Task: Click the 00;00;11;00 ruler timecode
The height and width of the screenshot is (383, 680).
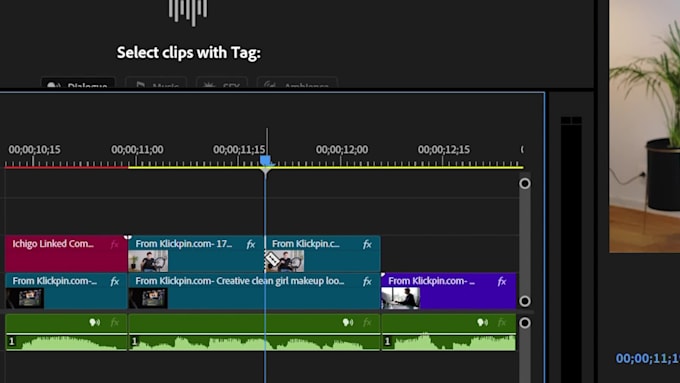Action: [137, 150]
